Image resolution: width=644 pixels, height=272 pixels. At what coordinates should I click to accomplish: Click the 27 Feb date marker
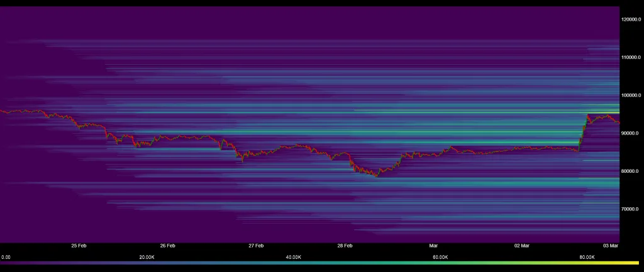256,246
